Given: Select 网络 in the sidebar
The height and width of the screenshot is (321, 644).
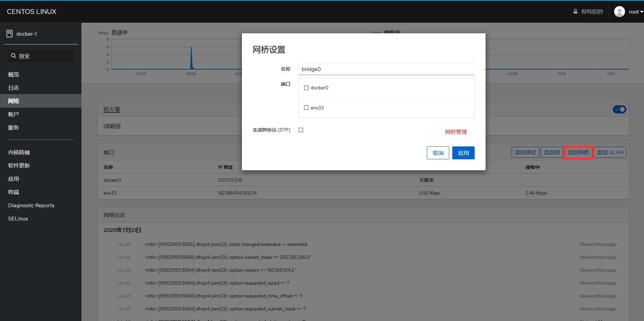Looking at the screenshot, I should [x=14, y=101].
